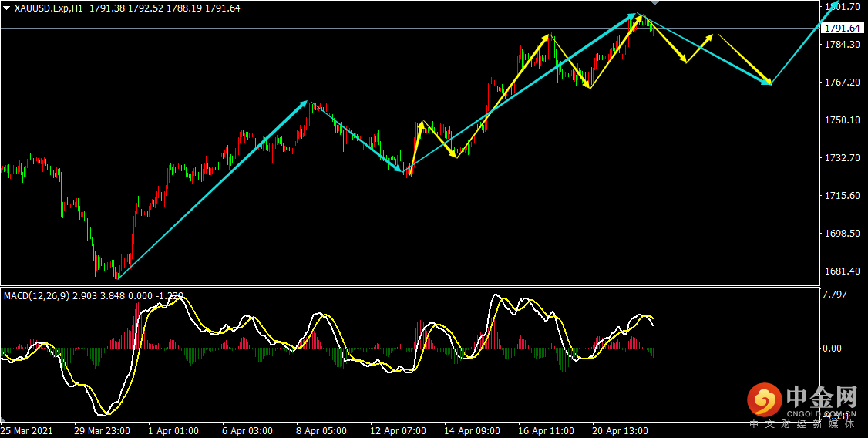Click price scale value 1784.30
Image resolution: width=868 pixels, height=438 pixels.
click(x=842, y=44)
